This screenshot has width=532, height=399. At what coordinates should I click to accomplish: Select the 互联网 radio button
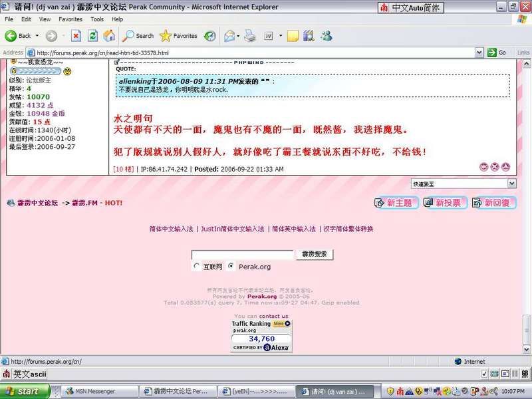click(196, 267)
